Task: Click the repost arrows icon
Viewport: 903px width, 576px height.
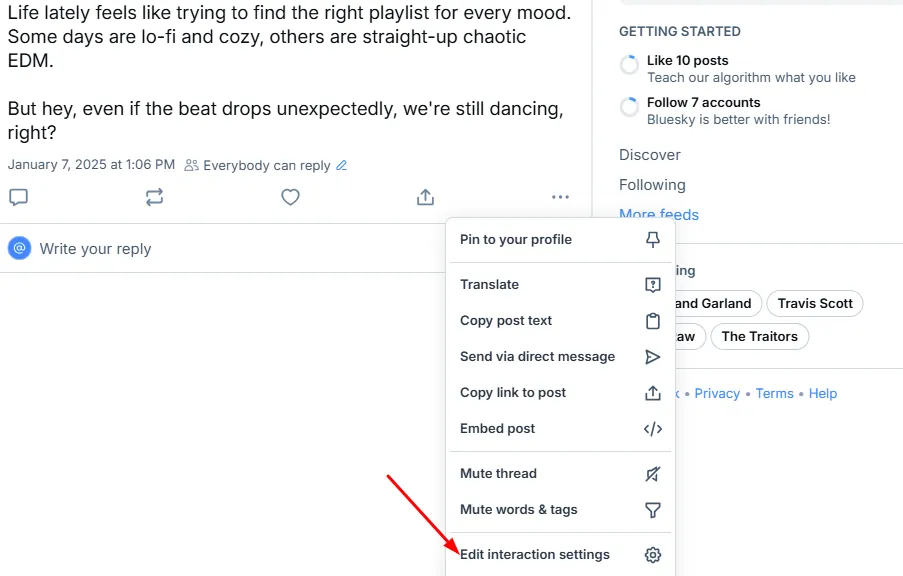Action: 154,197
